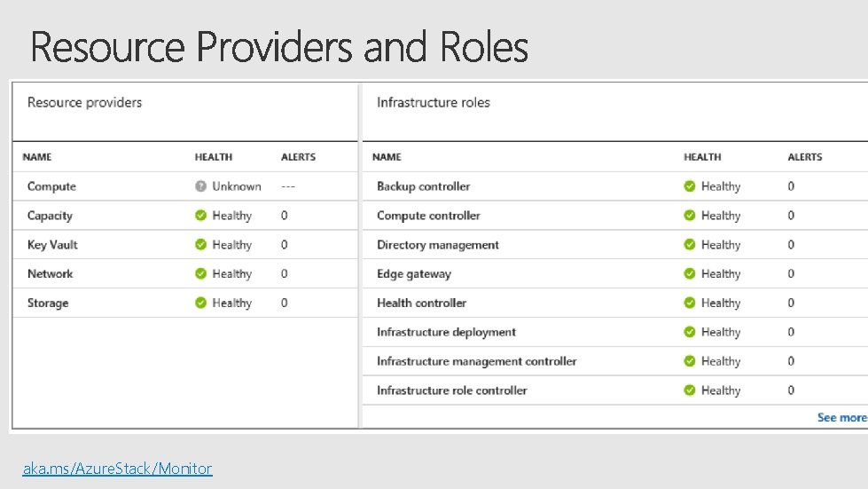
Task: Select the Compute resource provider row
Action: (x=51, y=186)
